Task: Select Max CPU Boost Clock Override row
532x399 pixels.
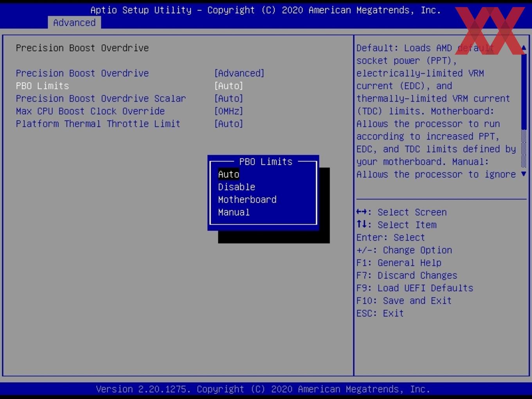Action: coord(129,111)
